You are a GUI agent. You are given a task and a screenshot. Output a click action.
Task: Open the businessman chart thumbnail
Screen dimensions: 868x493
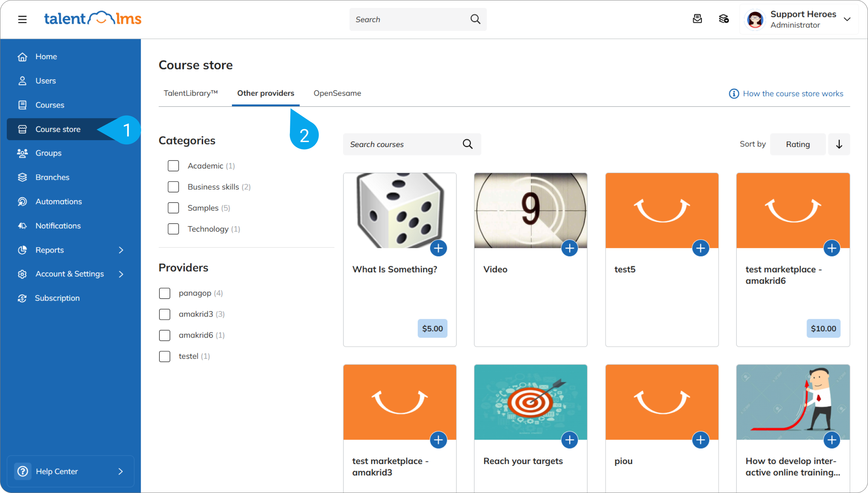[x=793, y=402]
